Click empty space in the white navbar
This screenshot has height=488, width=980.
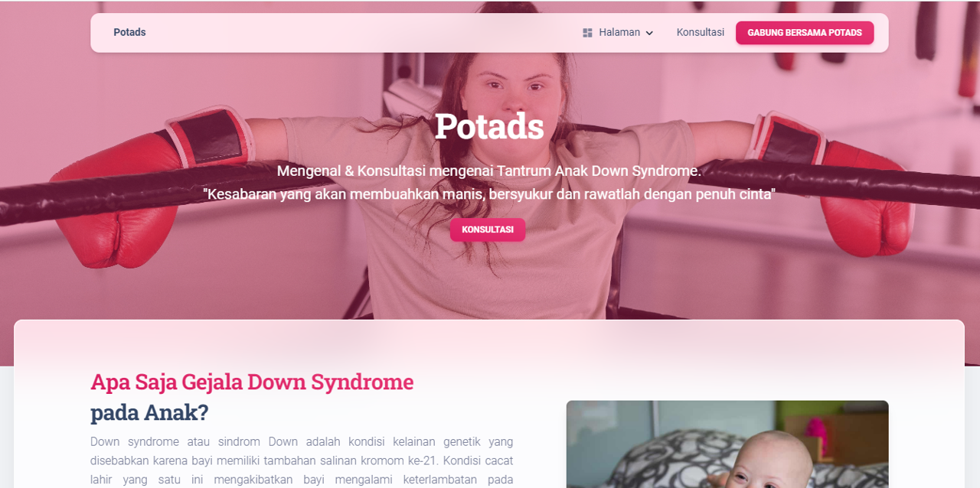(x=360, y=33)
